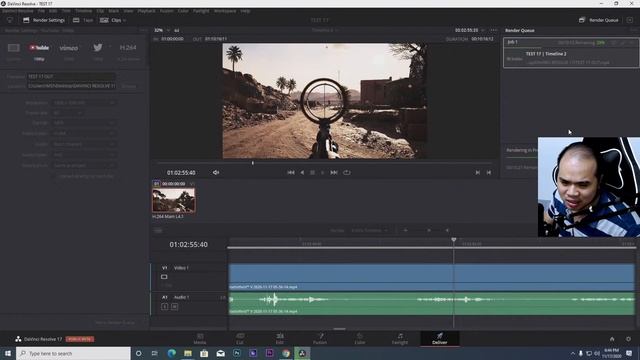Select the Vimeo render preset
Viewport: 640px width, 360px height.
click(x=69, y=48)
